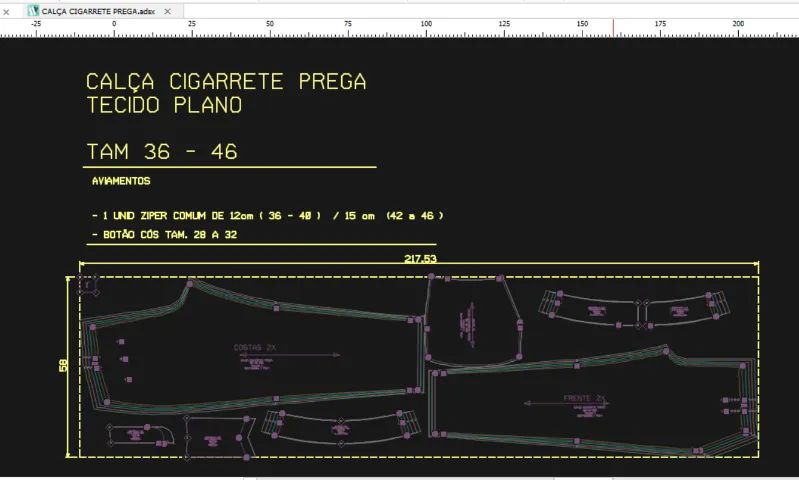799x480 pixels.
Task: Select the 'COSTAS 2X' back leg piece label
Action: pos(255,348)
